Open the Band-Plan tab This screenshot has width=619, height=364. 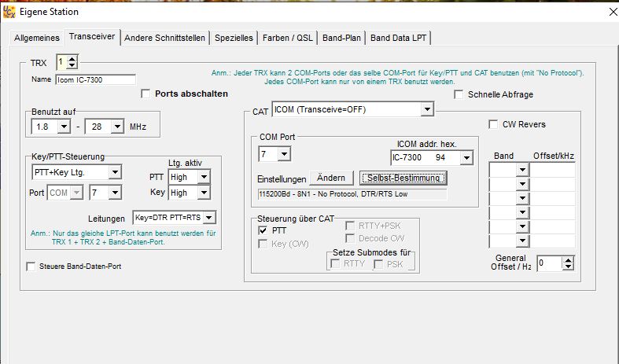341,38
